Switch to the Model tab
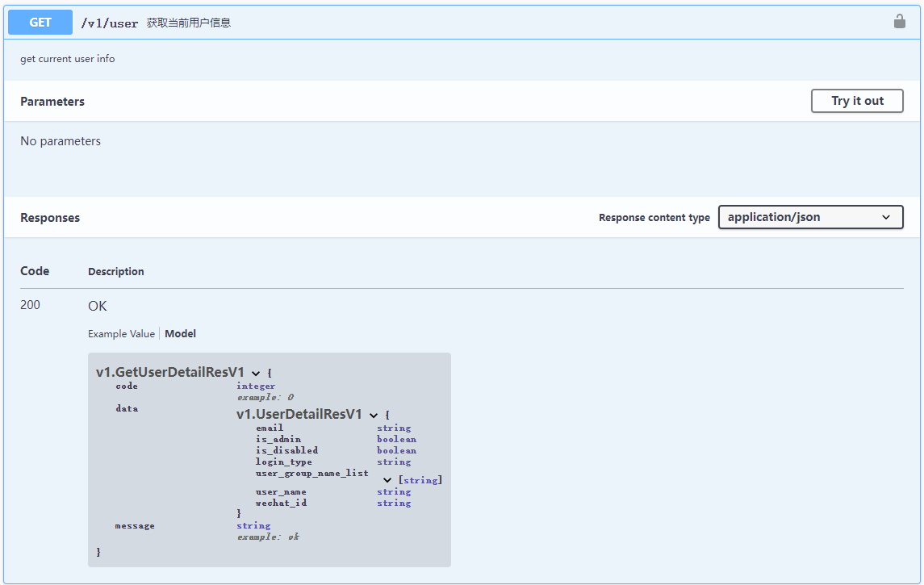The width and height of the screenshot is (924, 585). pyautogui.click(x=180, y=333)
